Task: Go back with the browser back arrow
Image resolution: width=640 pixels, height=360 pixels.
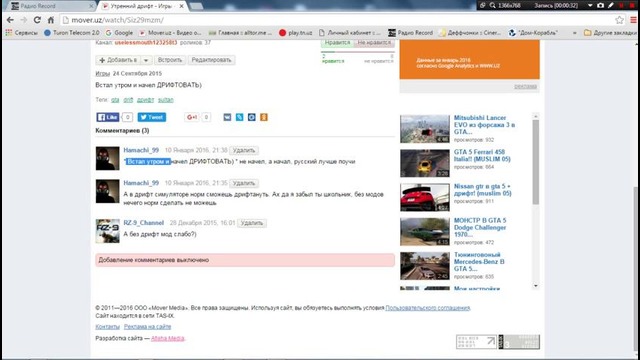Action: pos(10,20)
